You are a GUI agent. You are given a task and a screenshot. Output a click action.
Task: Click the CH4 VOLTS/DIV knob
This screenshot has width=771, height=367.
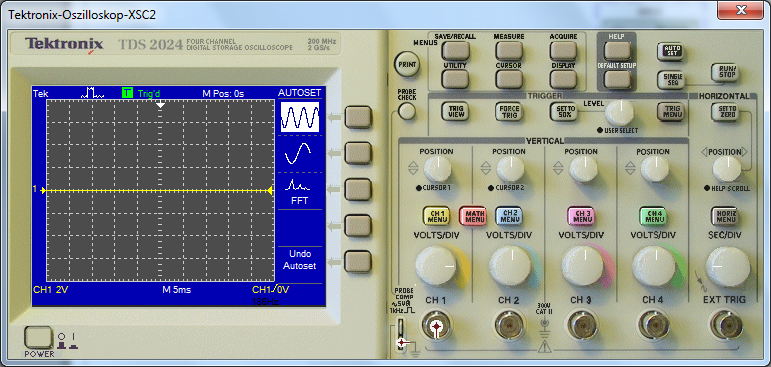(654, 266)
